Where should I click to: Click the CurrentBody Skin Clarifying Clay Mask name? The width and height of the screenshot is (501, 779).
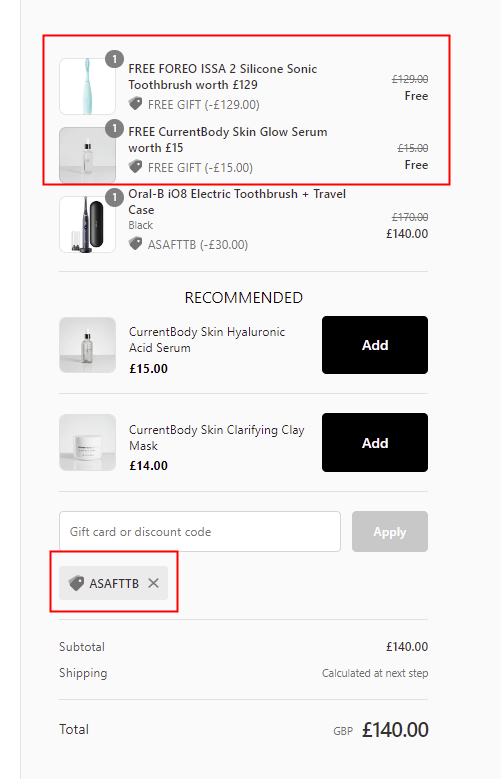tap(217, 437)
